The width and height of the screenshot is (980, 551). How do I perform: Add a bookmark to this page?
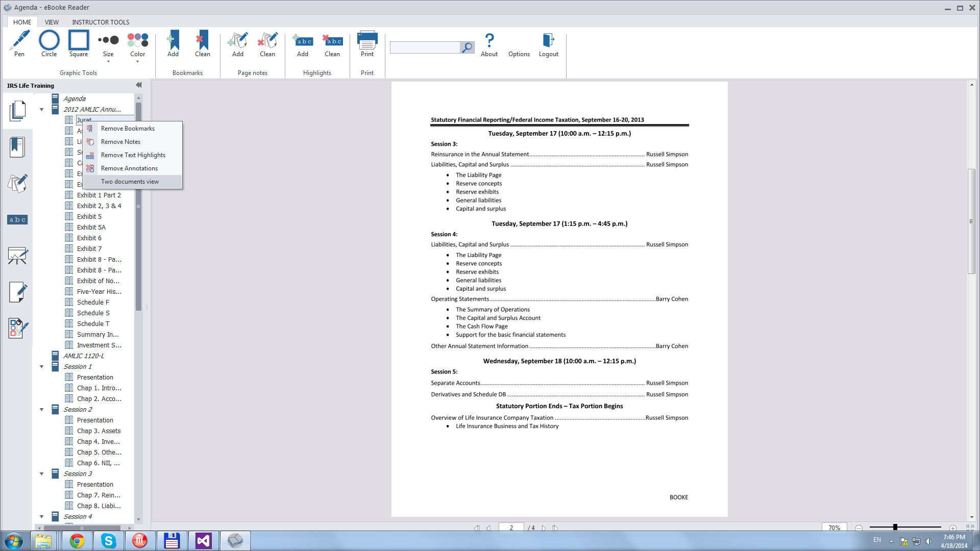coord(173,44)
